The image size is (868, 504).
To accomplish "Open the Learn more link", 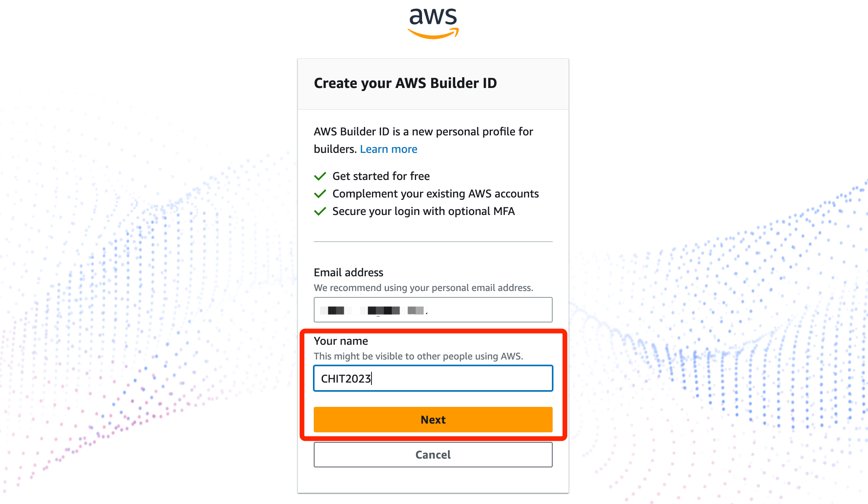I will tap(389, 149).
